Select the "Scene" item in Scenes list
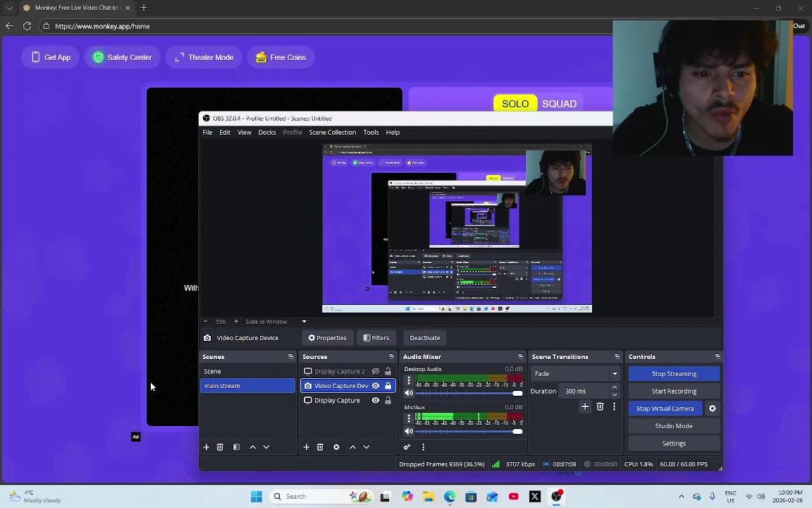812x508 pixels. coord(247,371)
